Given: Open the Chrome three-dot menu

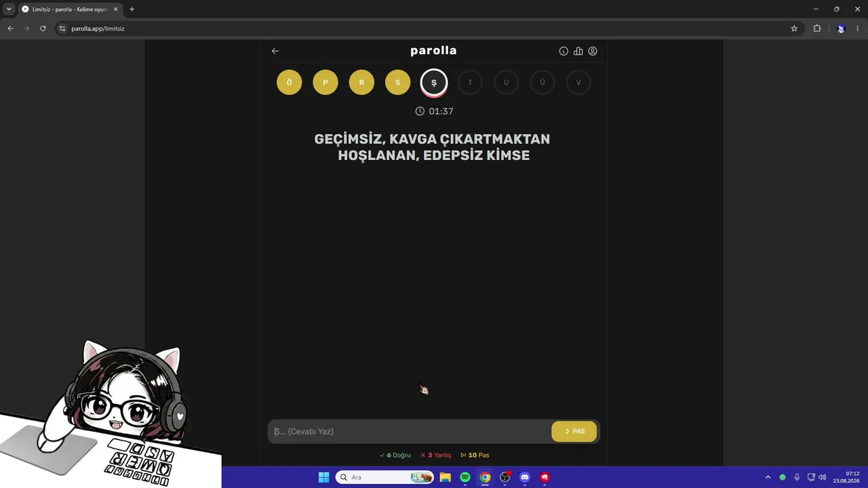Looking at the screenshot, I should click(x=858, y=28).
